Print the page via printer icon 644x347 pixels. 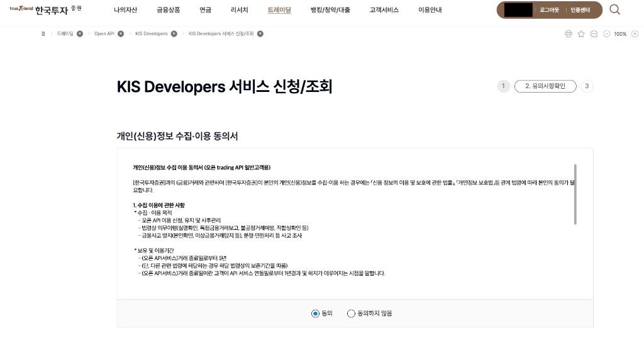click(569, 34)
